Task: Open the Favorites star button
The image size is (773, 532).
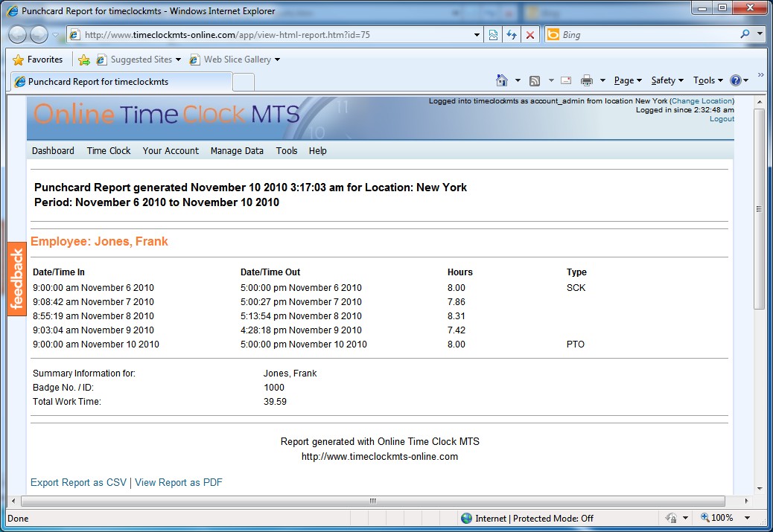Action: point(39,60)
